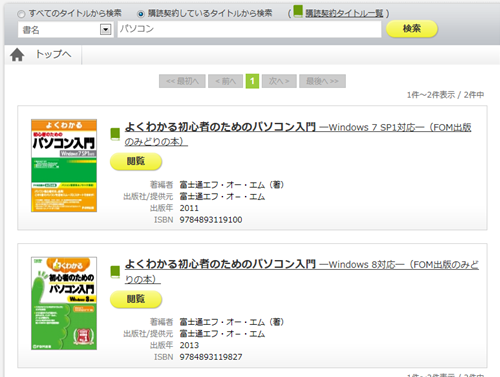Open Windows 7 SP1 book cover thumbnail
The height and width of the screenshot is (377, 500).
click(64, 165)
